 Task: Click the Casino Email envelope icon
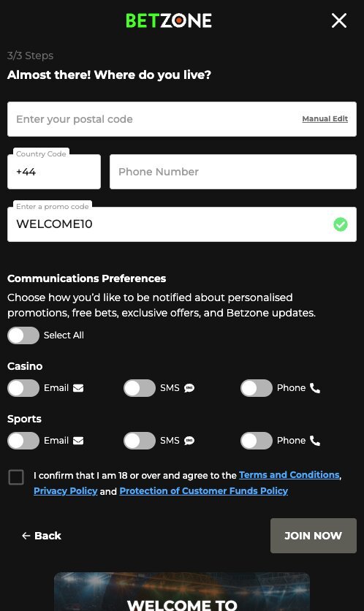78,388
